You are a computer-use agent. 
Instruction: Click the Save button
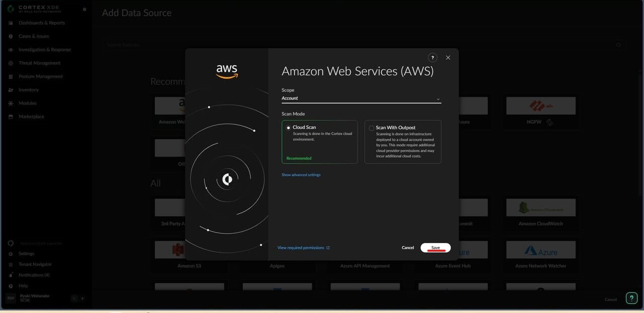[x=436, y=248]
